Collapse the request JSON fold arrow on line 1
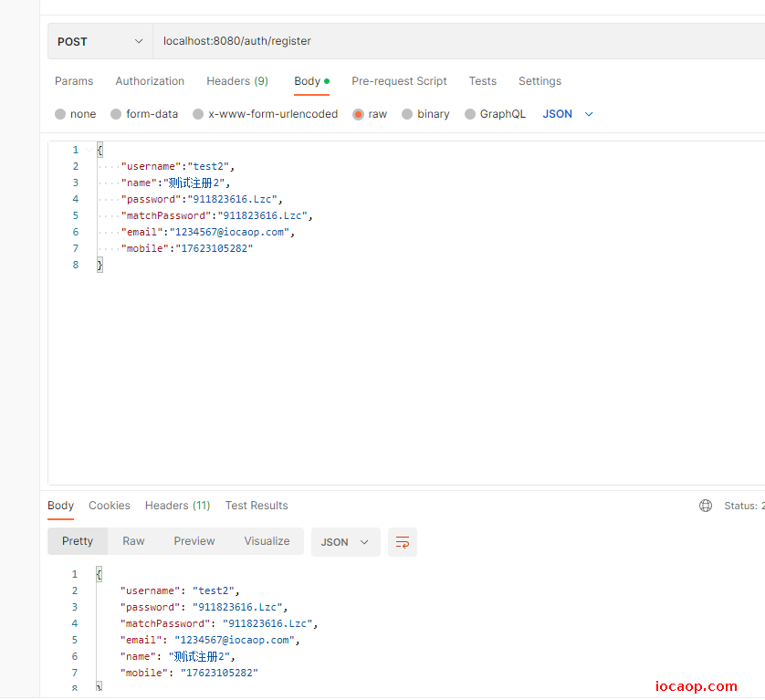Screen dimensions: 765x700 coord(89,150)
